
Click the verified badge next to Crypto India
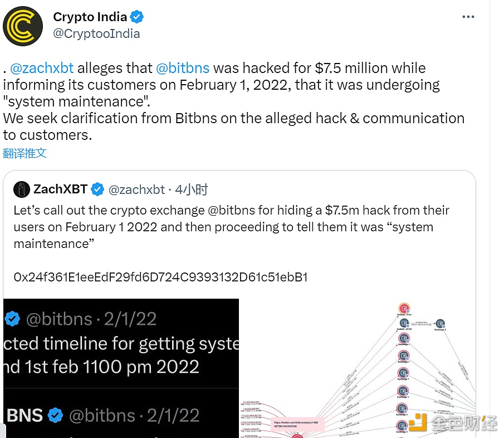click(136, 17)
